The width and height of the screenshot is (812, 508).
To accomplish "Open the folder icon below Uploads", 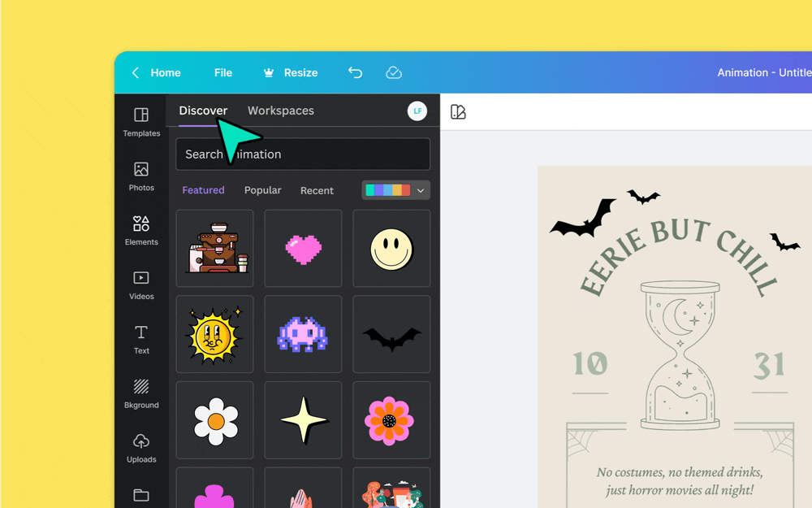I will (141, 495).
